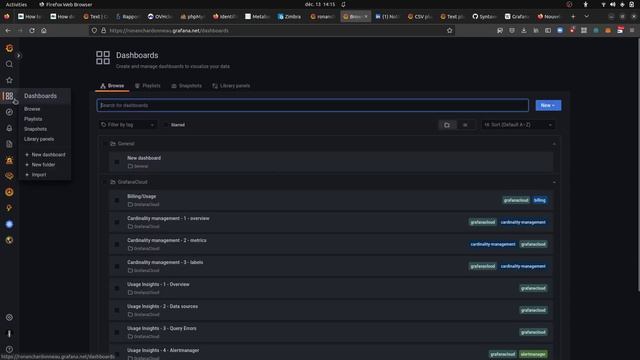Click the page vertical scrollbar

click(638, 164)
